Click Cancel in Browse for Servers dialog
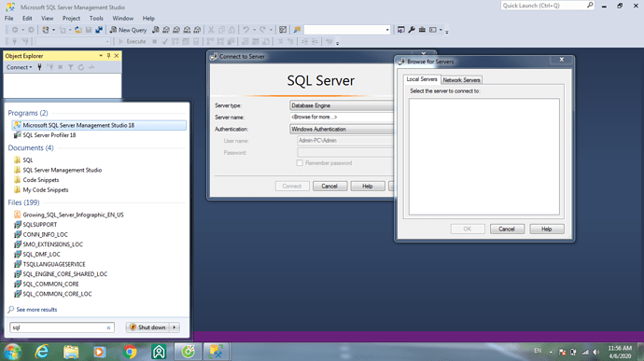The width and height of the screenshot is (644, 361). point(507,229)
